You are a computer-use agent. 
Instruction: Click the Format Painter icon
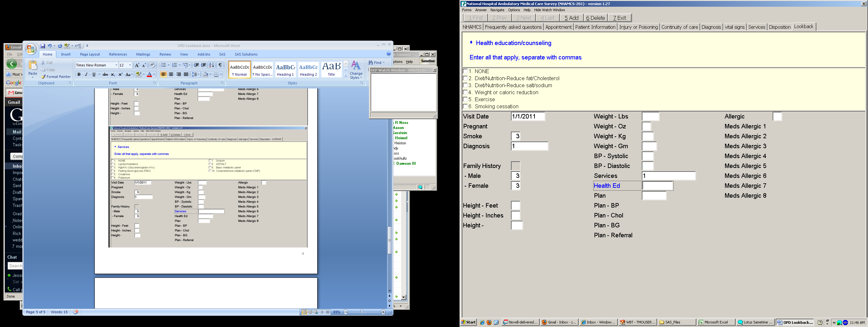pyautogui.click(x=56, y=77)
